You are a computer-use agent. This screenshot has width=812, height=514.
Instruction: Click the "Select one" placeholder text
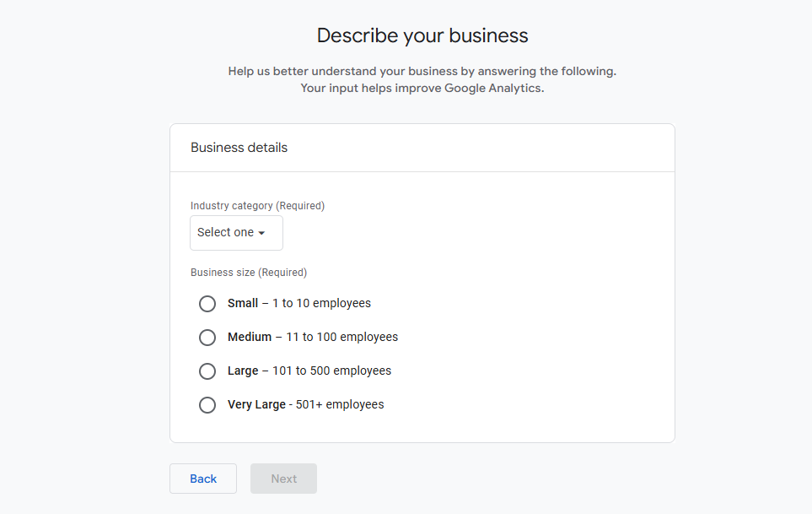point(225,233)
